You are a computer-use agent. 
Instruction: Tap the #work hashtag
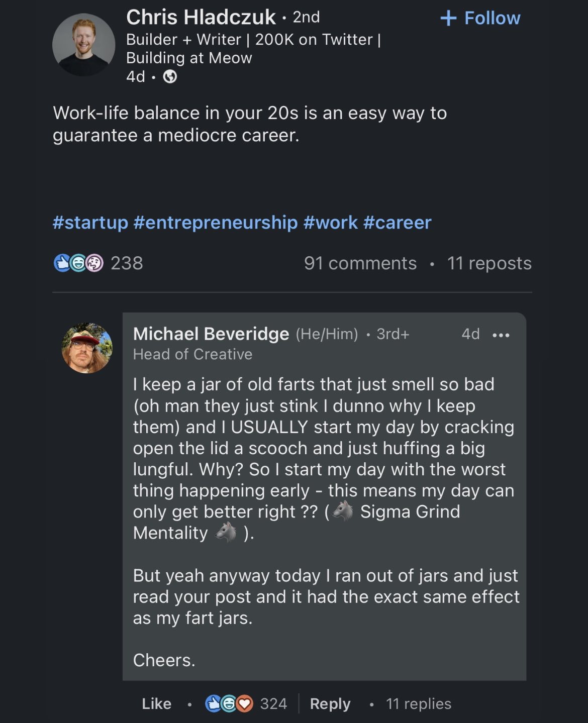330,223
